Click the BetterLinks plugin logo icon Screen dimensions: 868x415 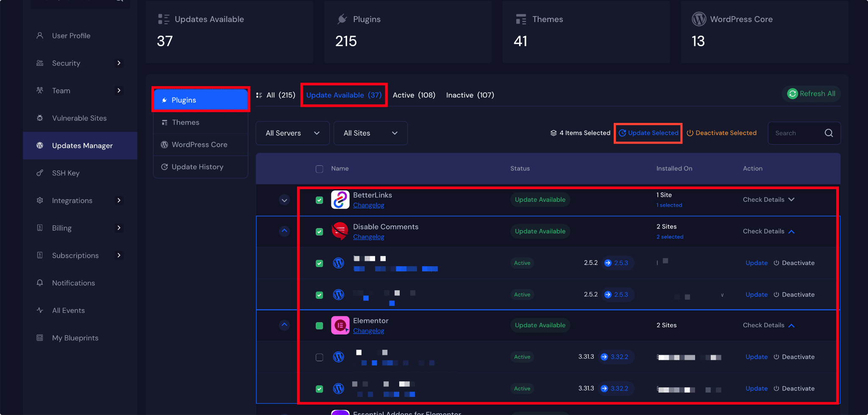(340, 200)
